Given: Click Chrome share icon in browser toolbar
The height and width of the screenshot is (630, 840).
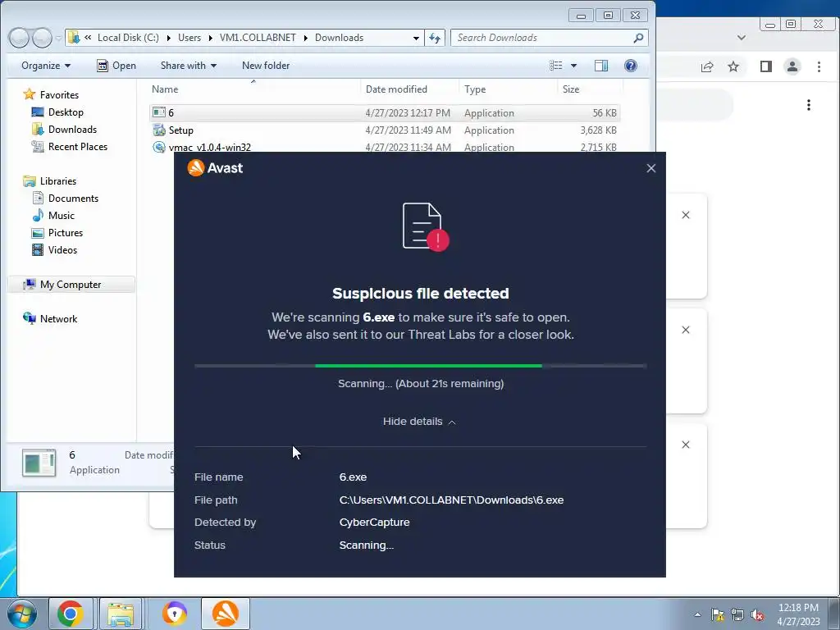Looking at the screenshot, I should coord(707,66).
